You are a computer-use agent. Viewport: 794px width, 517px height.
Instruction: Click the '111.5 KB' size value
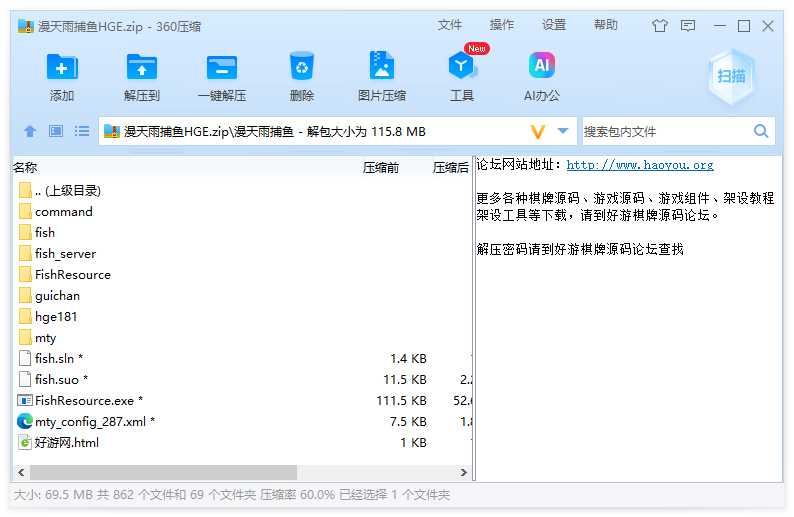[x=402, y=401]
